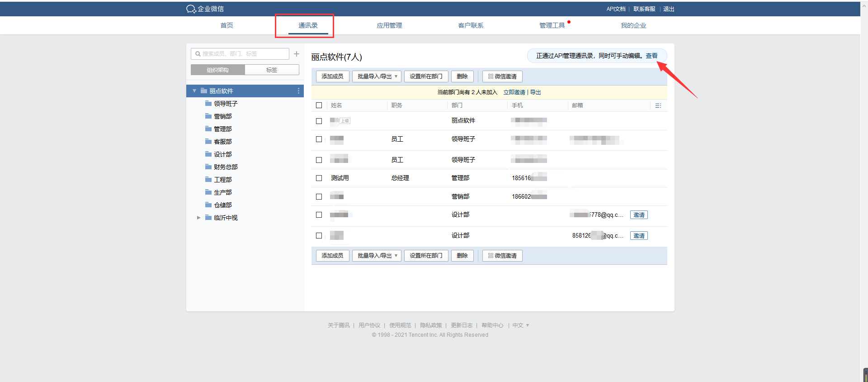
Task: Click the top 设置所在部门 button
Action: [426, 76]
